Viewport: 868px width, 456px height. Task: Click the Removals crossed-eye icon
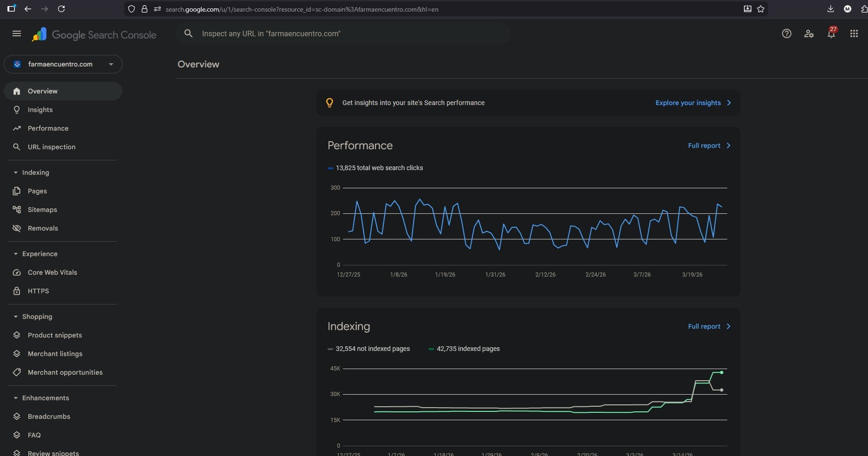(x=17, y=228)
